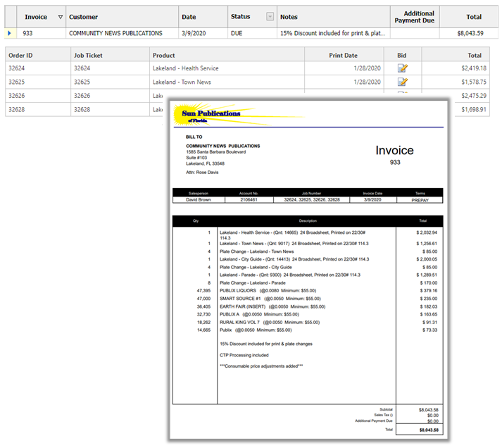Open the bid edit icon for Town News
This screenshot has height=448, width=502.
coord(403,82)
